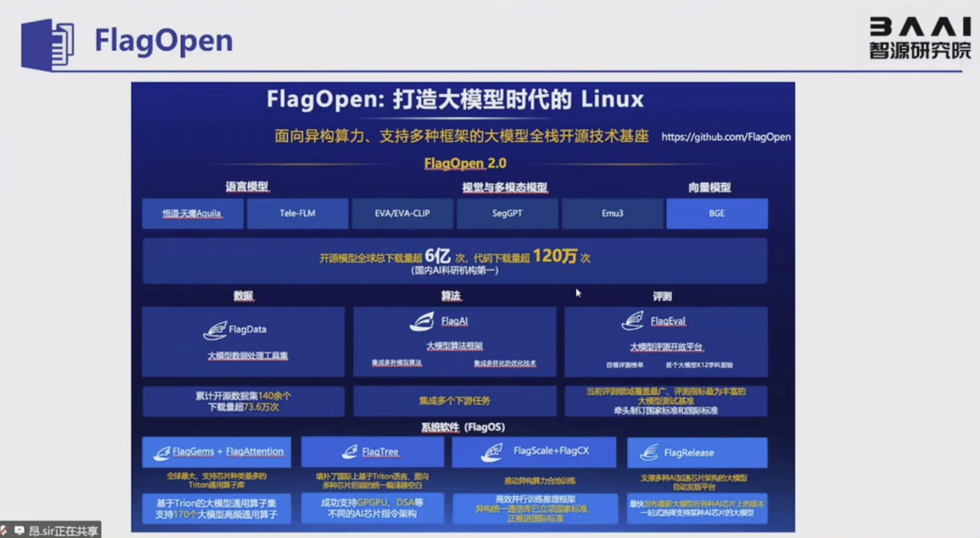Click the FlagOpen 2.0 heading
980x538 pixels.
coord(465,164)
